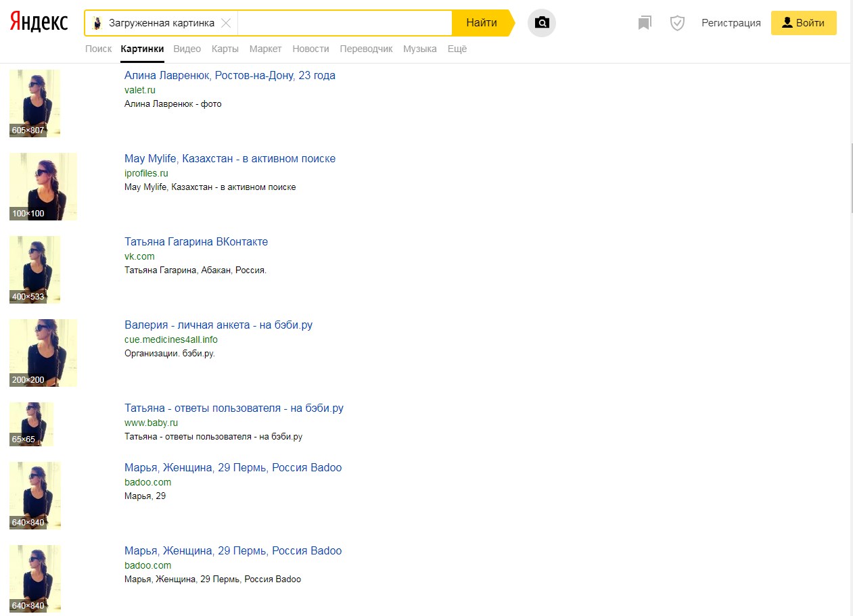This screenshot has width=853, height=616.
Task: Open the 605×807 result thumbnail
Action: coord(34,103)
